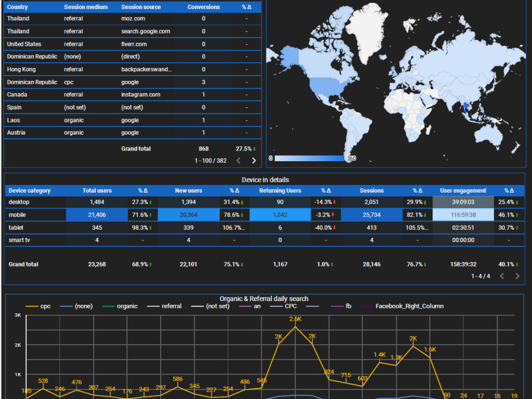532x399 pixels.
Task: Click the 528 data point on chart
Action: coord(43,388)
